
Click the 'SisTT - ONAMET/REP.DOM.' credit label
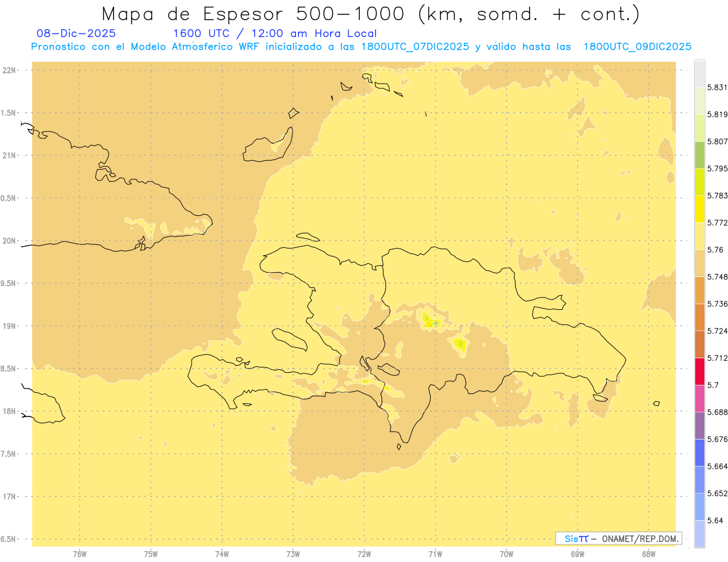pos(619,538)
